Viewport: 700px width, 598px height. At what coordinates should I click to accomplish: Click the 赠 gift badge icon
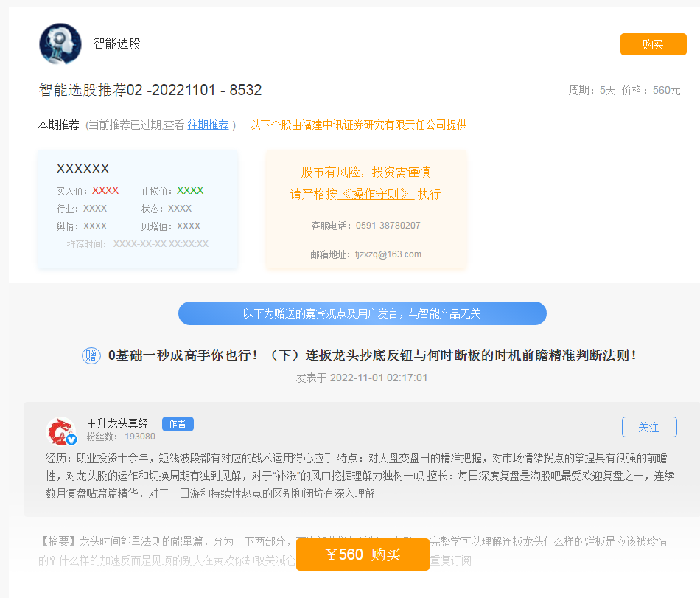click(x=88, y=355)
